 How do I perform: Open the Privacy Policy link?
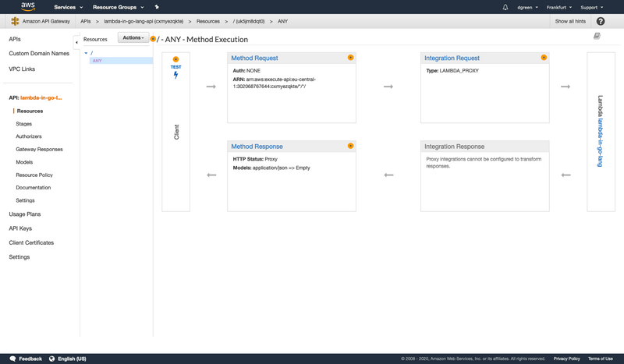click(x=567, y=359)
